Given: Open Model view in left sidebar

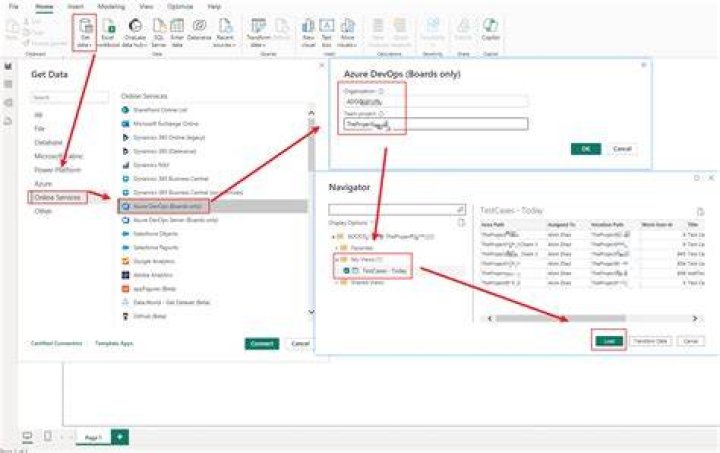Looking at the screenshot, I should coord(8,102).
